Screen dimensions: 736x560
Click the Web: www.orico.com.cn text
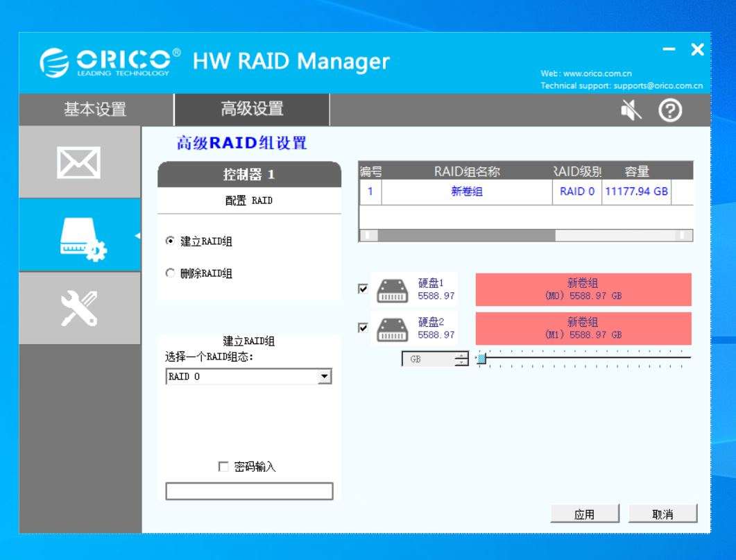[x=586, y=74]
